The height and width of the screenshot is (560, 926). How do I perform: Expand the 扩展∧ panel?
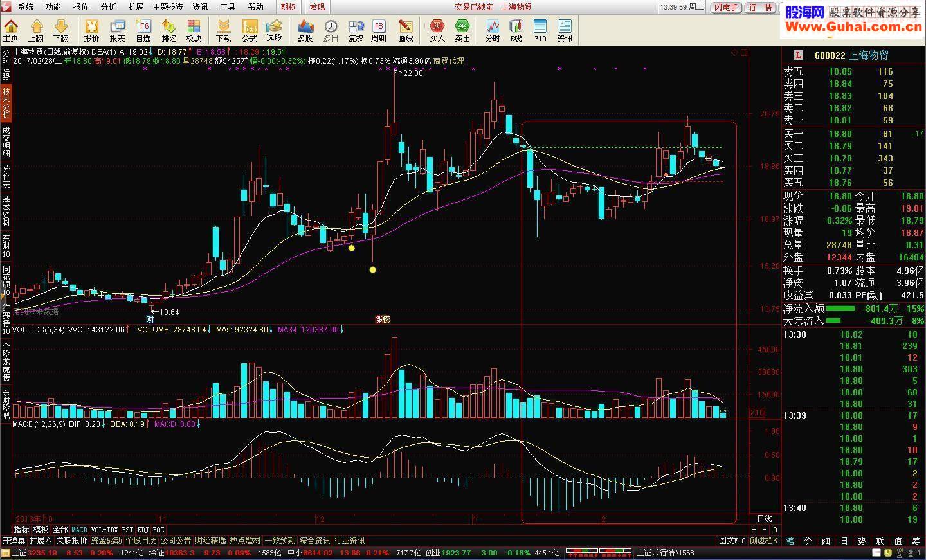pos(41,541)
